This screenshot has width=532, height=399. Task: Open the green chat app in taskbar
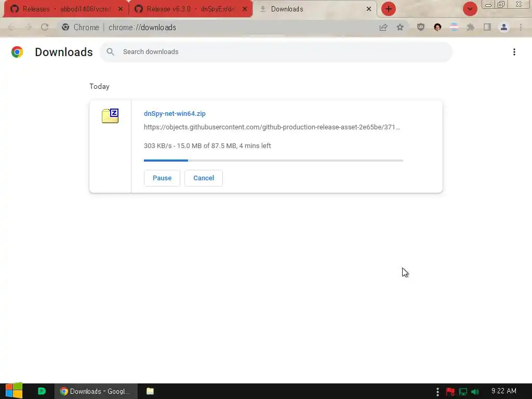(42, 391)
